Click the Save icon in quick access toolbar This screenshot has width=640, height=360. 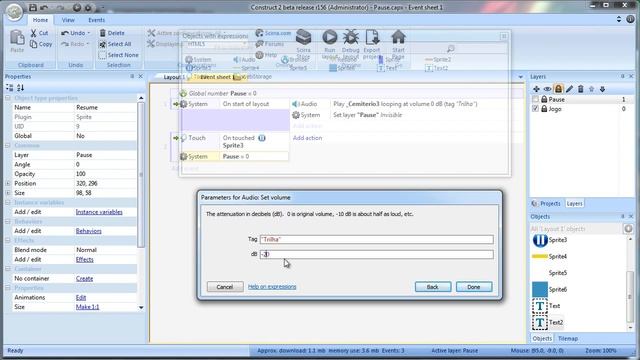coord(33,7)
